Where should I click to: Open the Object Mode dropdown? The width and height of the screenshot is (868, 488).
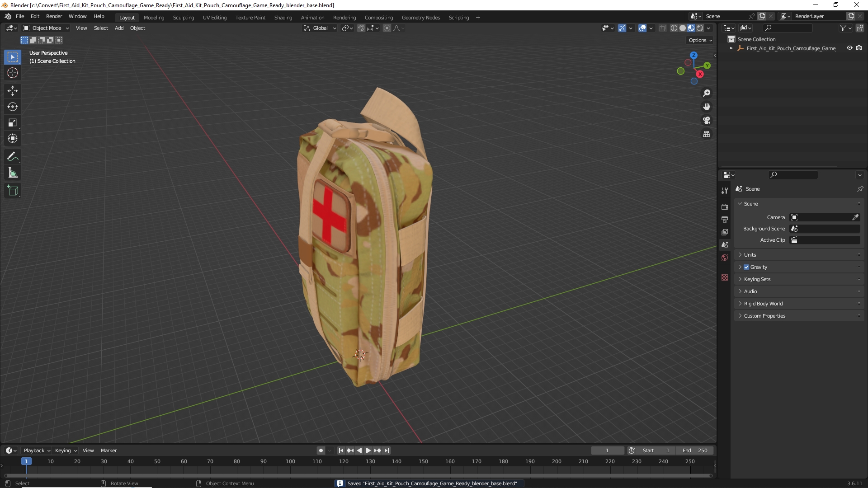point(46,28)
